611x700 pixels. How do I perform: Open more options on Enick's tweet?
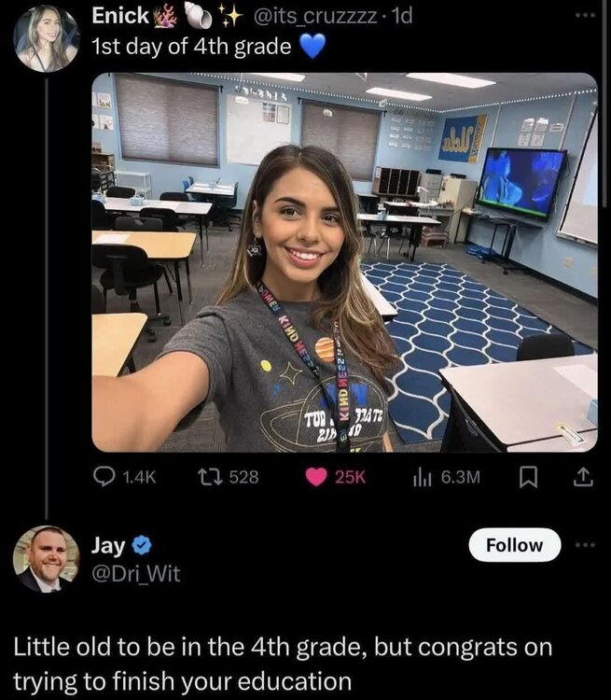pyautogui.click(x=585, y=15)
